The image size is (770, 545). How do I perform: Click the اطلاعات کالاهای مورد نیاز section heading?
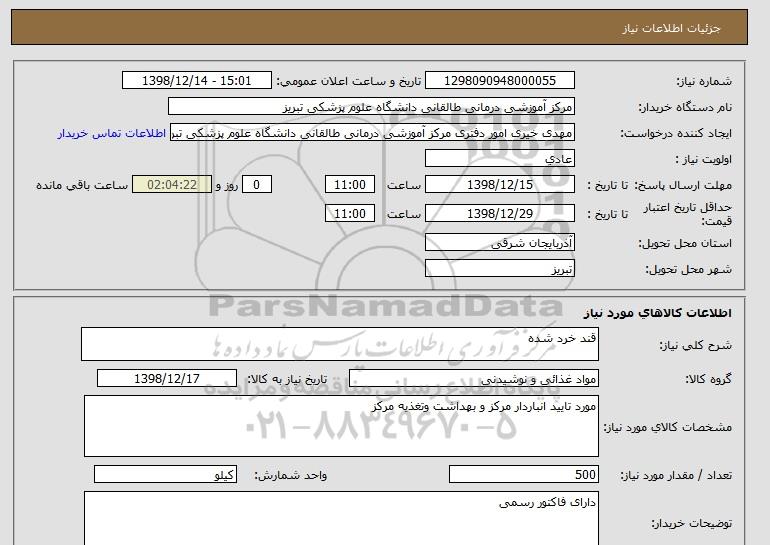[x=658, y=313]
